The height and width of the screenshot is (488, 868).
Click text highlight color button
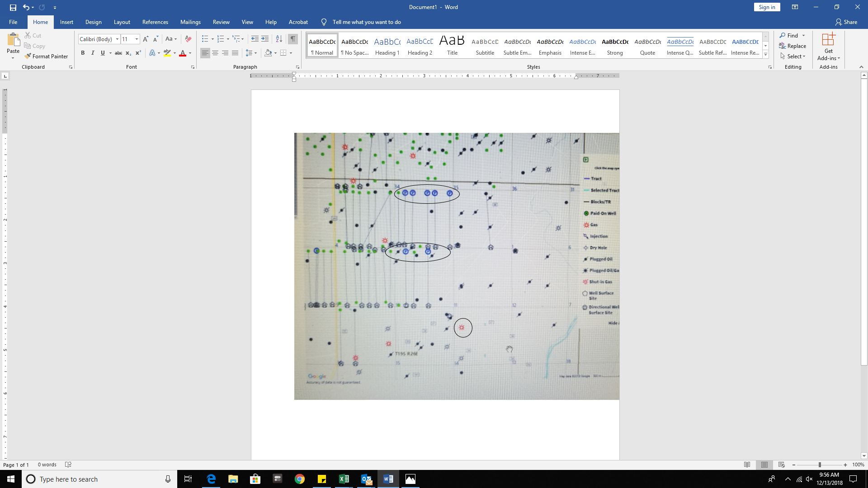tap(167, 53)
